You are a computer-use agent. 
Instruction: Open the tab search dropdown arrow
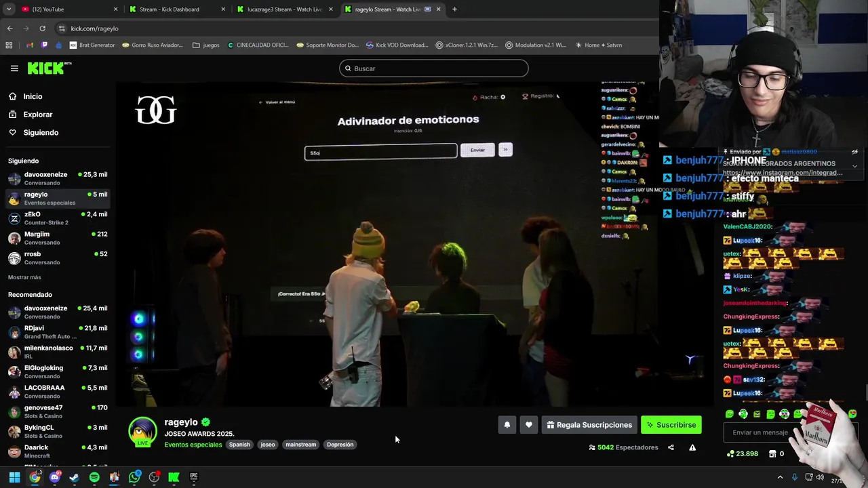point(9,9)
